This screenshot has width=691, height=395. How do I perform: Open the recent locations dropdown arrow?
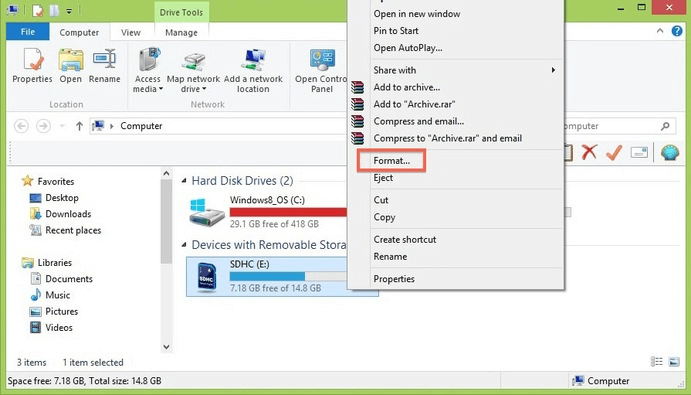(62, 126)
